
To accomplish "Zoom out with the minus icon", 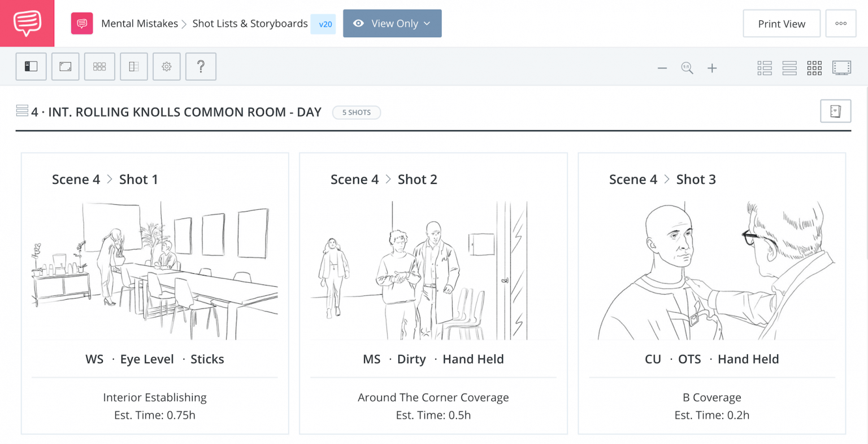I will pos(662,68).
